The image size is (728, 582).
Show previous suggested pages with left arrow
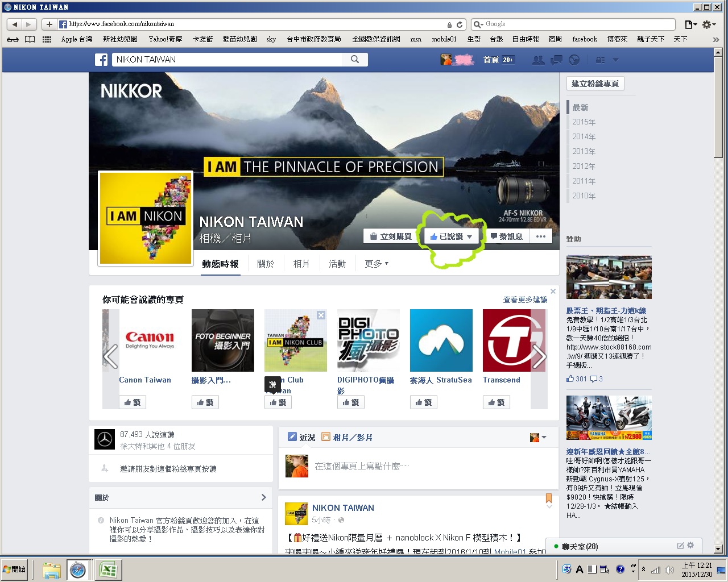point(110,357)
